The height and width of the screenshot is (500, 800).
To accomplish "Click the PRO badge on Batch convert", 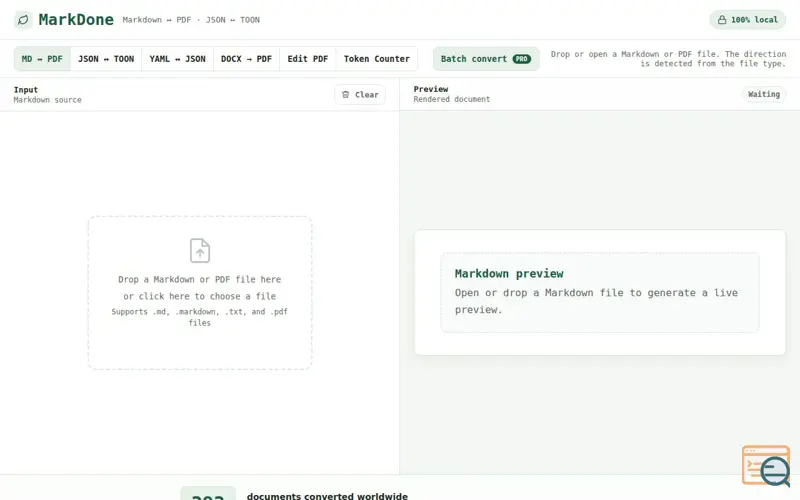I will (x=521, y=59).
